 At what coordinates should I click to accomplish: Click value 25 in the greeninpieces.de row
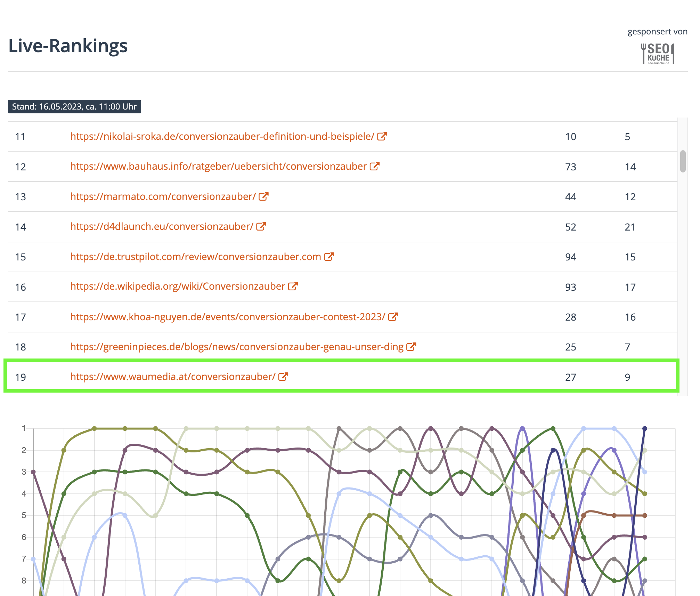(570, 347)
